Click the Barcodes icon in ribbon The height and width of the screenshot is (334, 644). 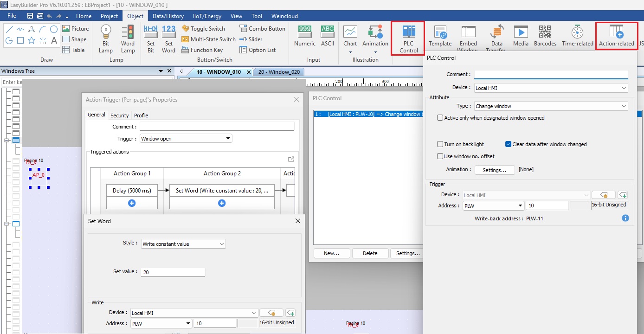[545, 36]
